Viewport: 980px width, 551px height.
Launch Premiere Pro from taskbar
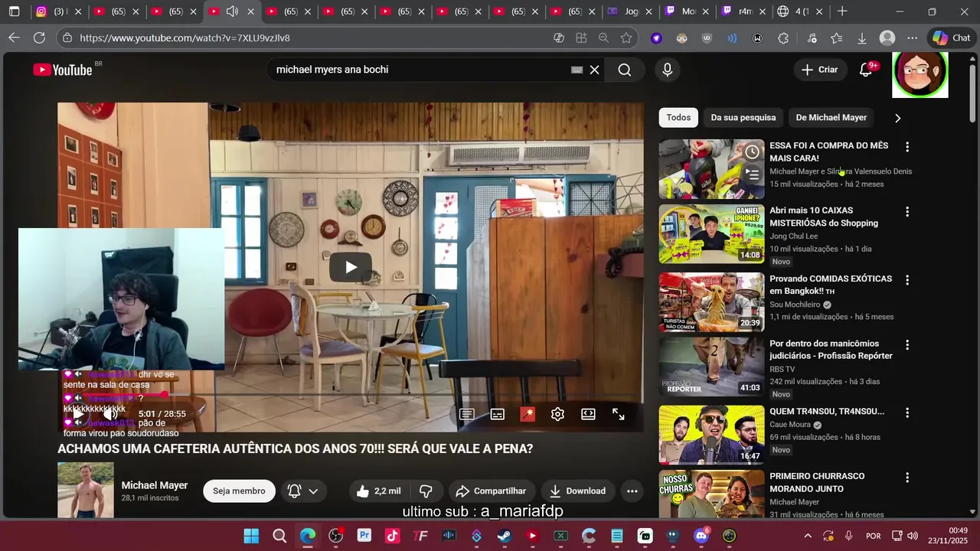[364, 536]
